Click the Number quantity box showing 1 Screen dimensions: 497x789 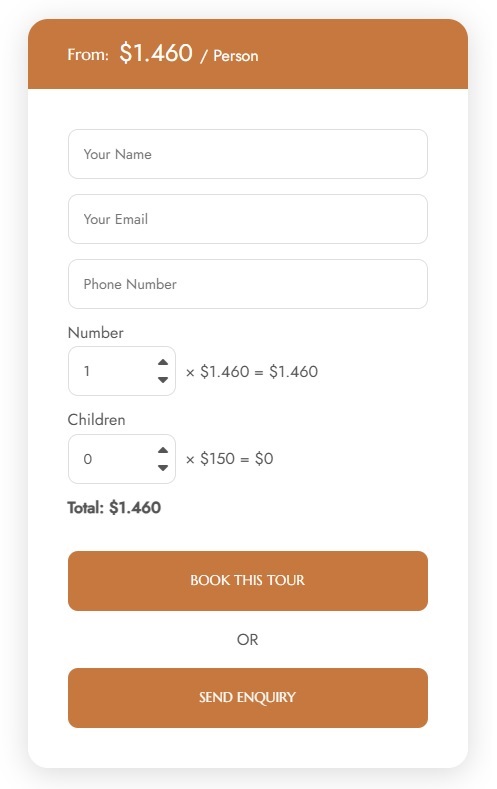(x=122, y=371)
